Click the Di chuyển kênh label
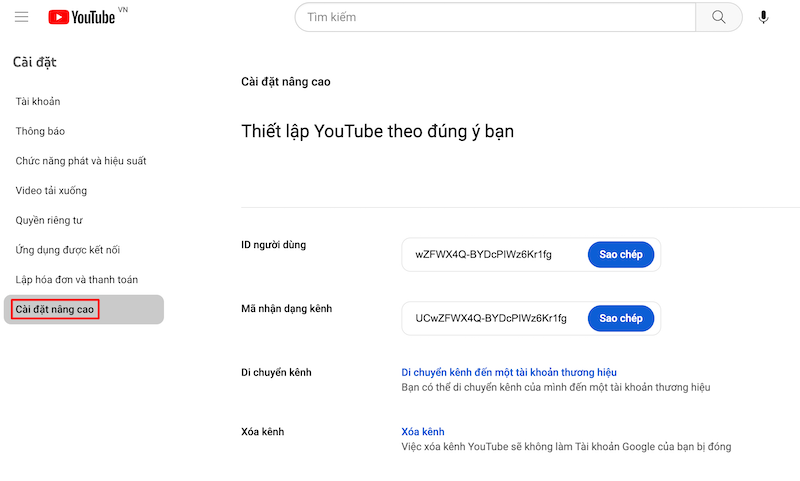This screenshot has width=800, height=481. coord(276,372)
